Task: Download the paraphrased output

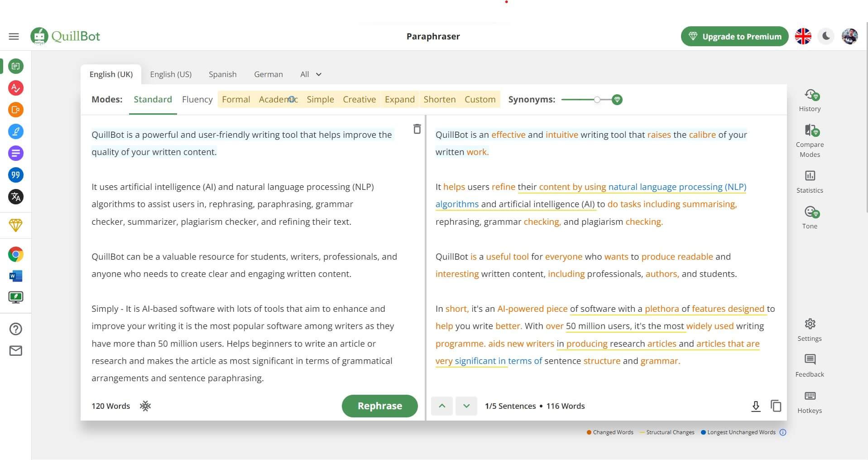Action: click(756, 406)
